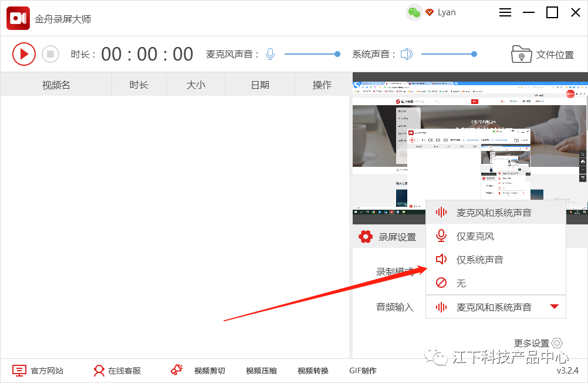
Task: Open 官方网站 official website link
Action: (47, 371)
